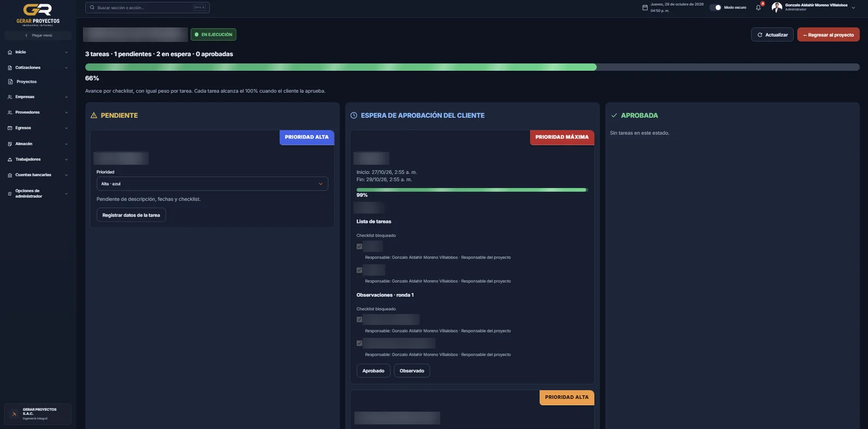Open the user profile avatar photo

(x=777, y=7)
